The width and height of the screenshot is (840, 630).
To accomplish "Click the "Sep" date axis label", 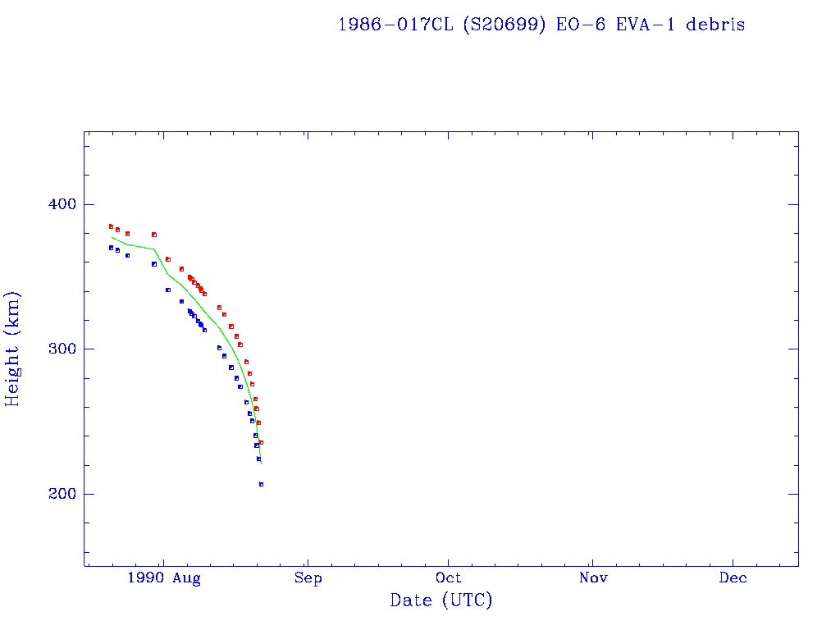I will point(308,578).
